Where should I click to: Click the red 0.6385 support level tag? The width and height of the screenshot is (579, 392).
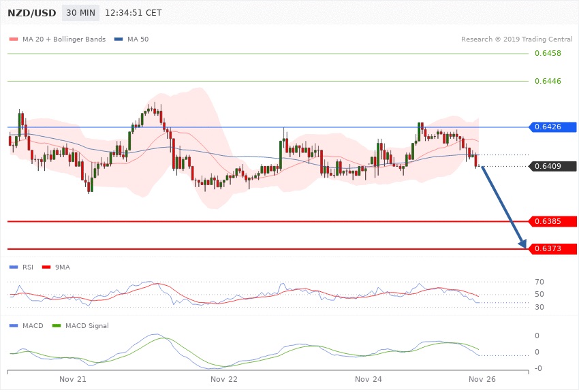point(552,221)
